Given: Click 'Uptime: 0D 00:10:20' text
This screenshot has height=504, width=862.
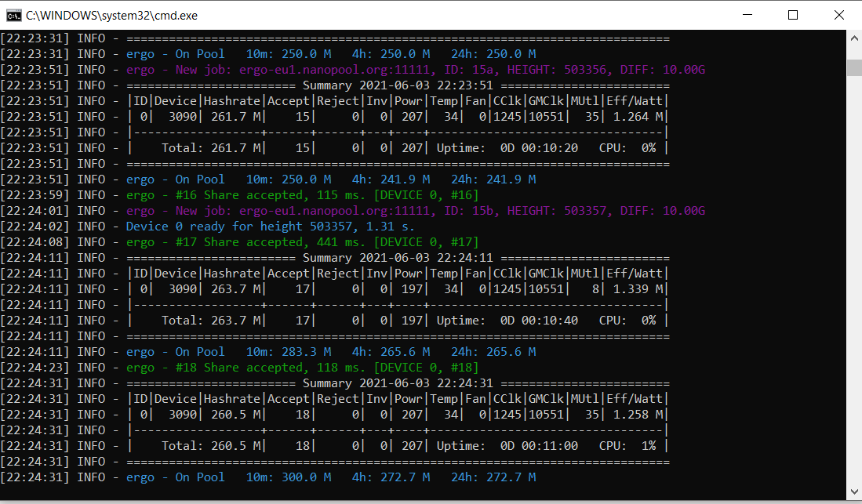Looking at the screenshot, I should pyautogui.click(x=507, y=148).
